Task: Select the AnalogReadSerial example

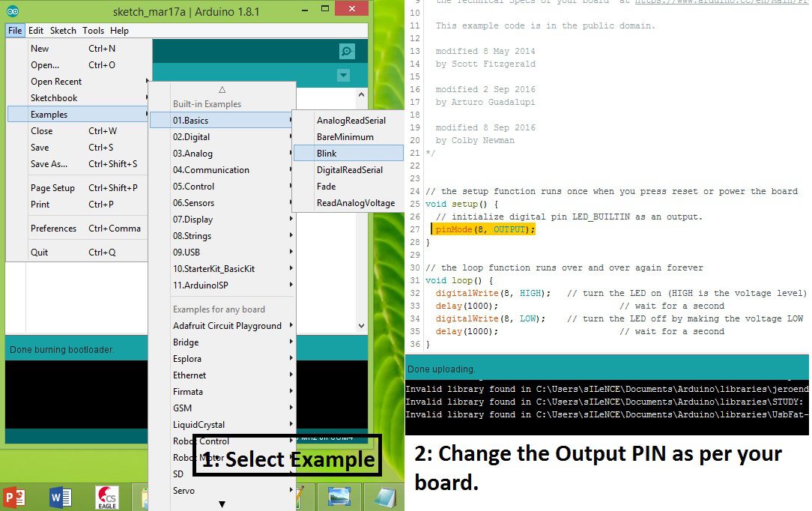Action: pos(348,120)
